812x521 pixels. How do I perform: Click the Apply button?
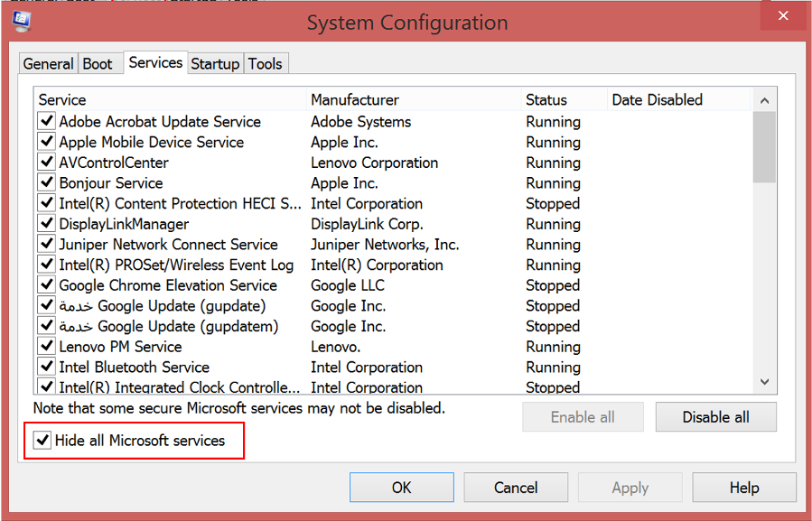pos(630,488)
